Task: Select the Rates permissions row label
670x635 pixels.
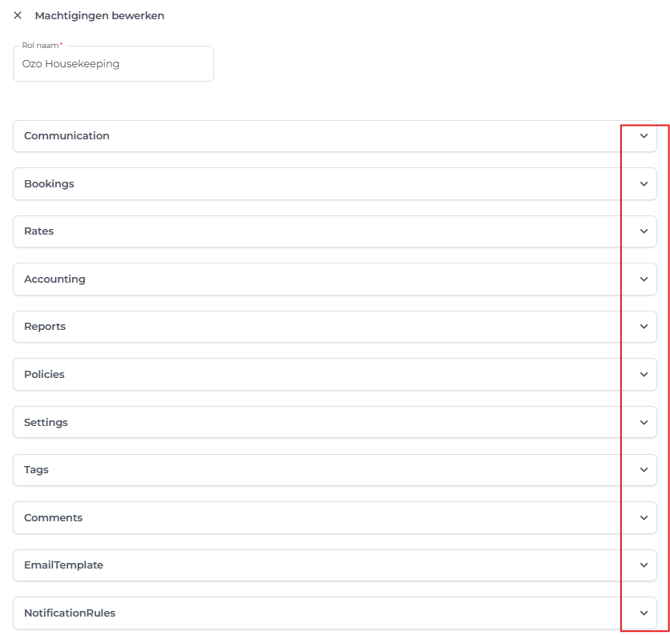Action: click(x=39, y=231)
